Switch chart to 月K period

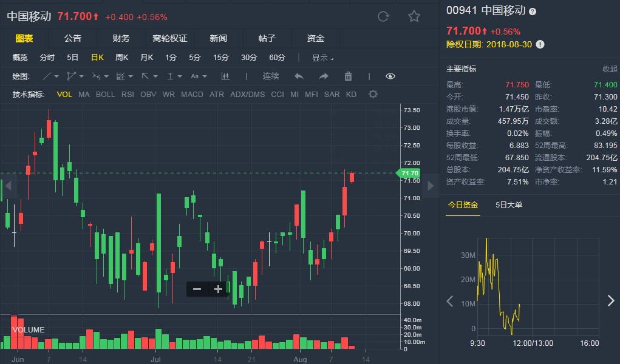(147, 58)
